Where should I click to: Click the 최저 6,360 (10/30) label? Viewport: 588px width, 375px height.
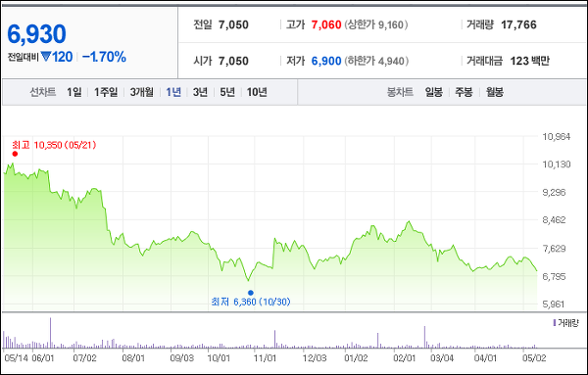click(251, 302)
